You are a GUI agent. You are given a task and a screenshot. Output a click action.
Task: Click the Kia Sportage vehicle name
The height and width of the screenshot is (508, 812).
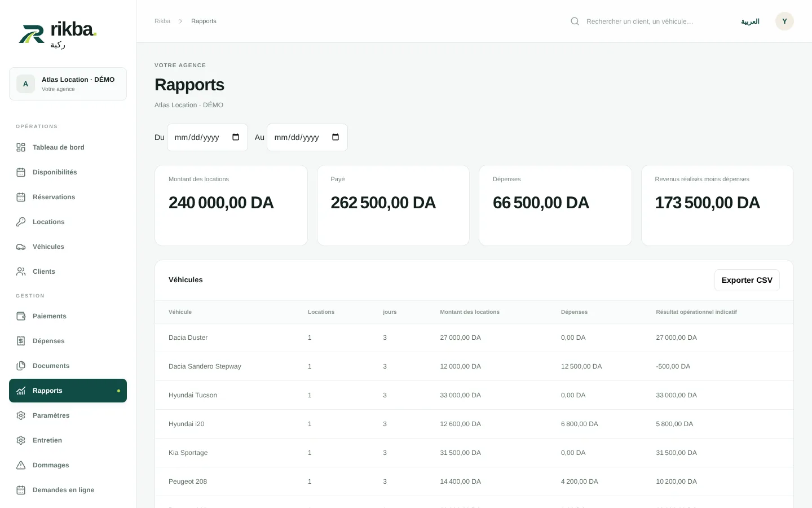click(188, 453)
